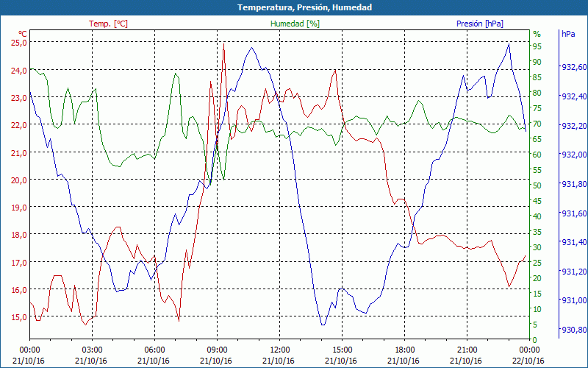Click the 75 tick on humidity axis
This screenshot has height=368, width=588.
coord(537,108)
